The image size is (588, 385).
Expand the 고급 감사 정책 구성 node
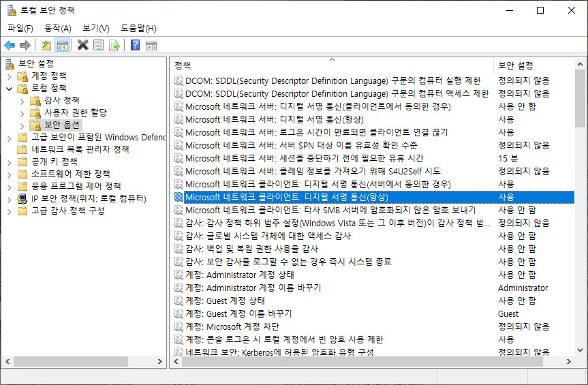coord(10,212)
